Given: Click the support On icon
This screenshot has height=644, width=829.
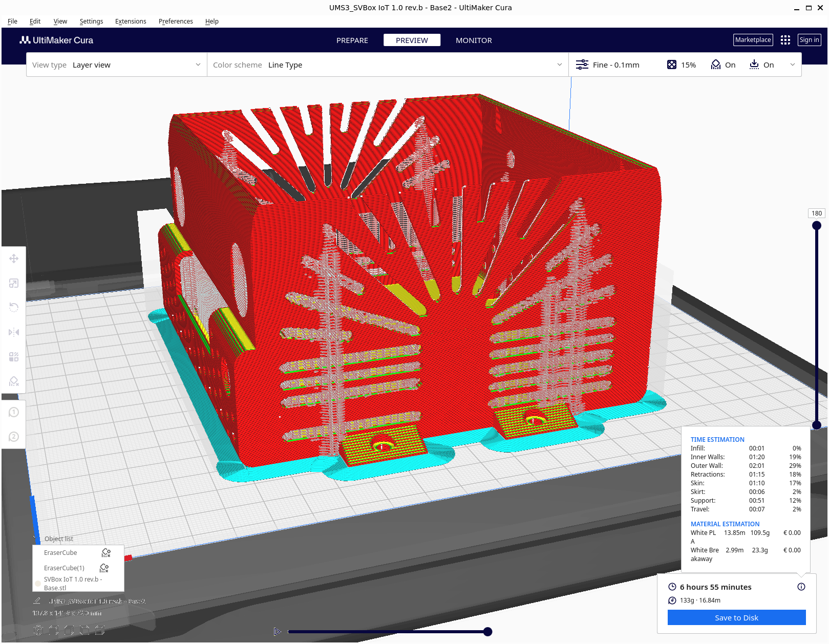Looking at the screenshot, I should pyautogui.click(x=715, y=65).
